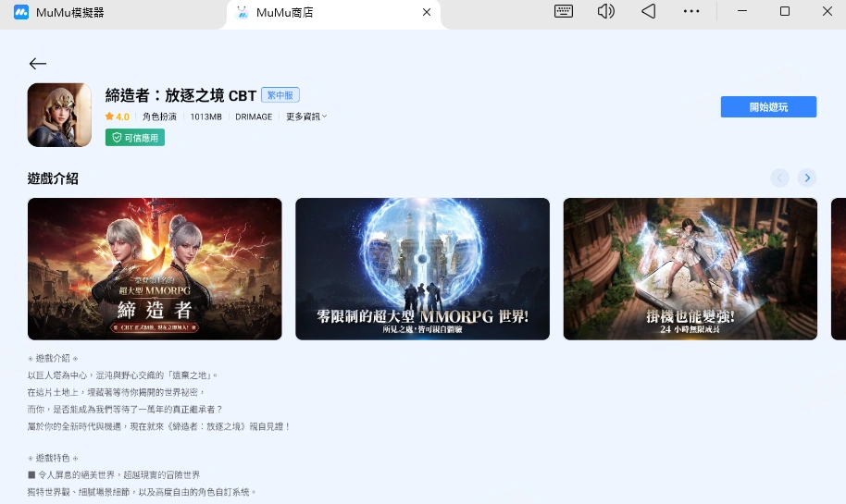
Task: Click the DRIMAGE developer name
Action: (x=254, y=117)
